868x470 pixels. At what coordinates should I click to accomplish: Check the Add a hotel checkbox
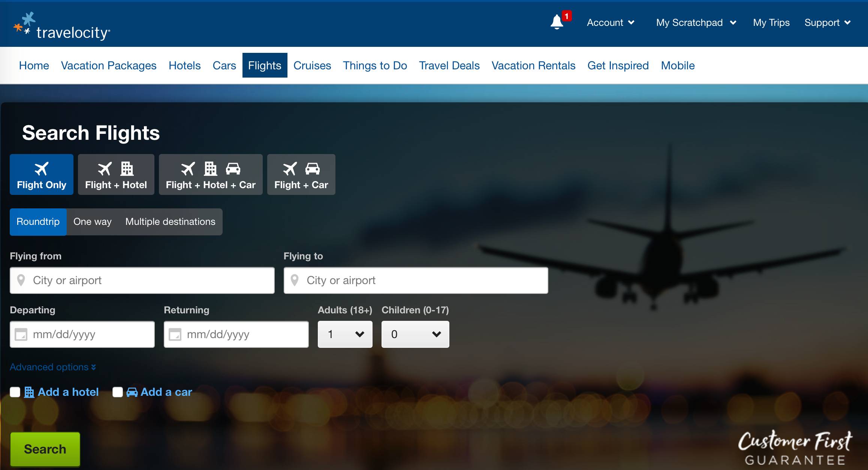coord(15,392)
